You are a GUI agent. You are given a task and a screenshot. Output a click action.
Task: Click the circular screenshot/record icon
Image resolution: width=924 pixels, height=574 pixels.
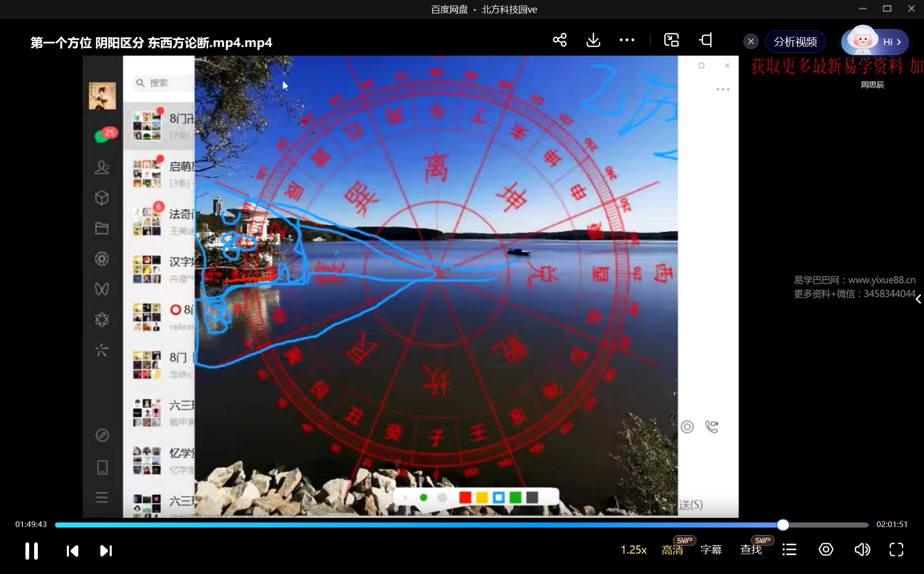(x=826, y=550)
